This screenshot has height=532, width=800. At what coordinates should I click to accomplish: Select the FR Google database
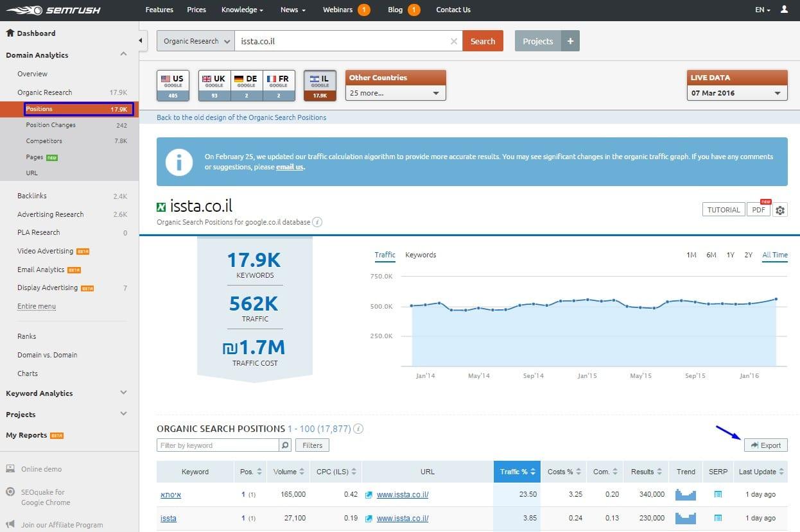[x=279, y=86]
